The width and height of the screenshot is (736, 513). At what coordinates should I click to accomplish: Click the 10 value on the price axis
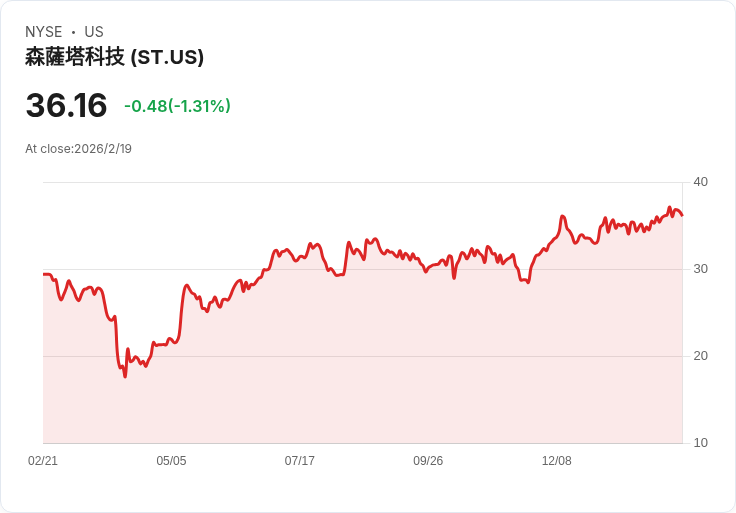point(700,443)
